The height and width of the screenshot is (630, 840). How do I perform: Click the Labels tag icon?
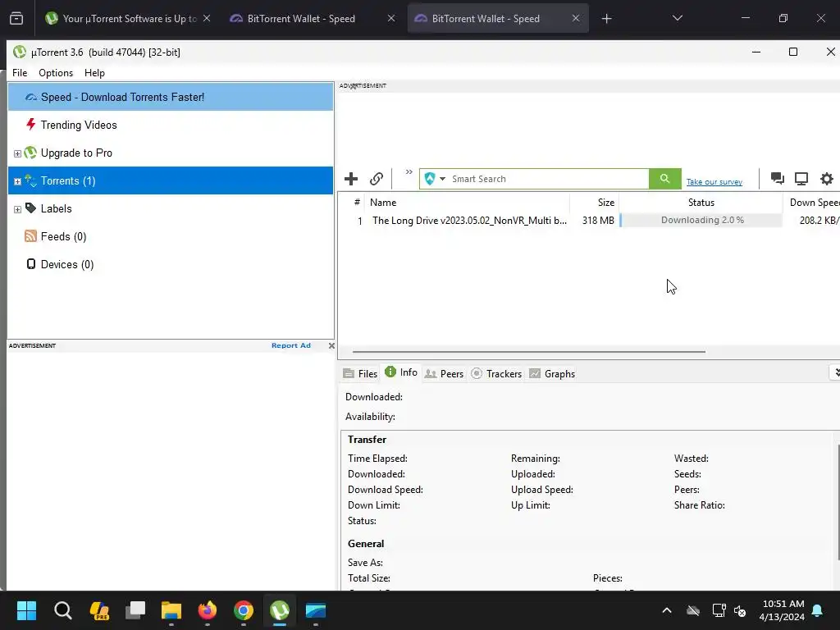tap(30, 208)
